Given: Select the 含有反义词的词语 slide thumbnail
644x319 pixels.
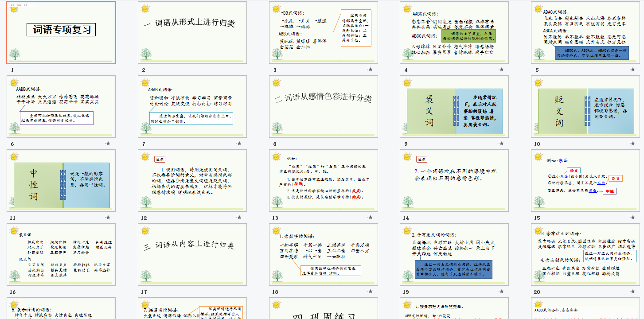Looking at the screenshot, I should (454, 254).
